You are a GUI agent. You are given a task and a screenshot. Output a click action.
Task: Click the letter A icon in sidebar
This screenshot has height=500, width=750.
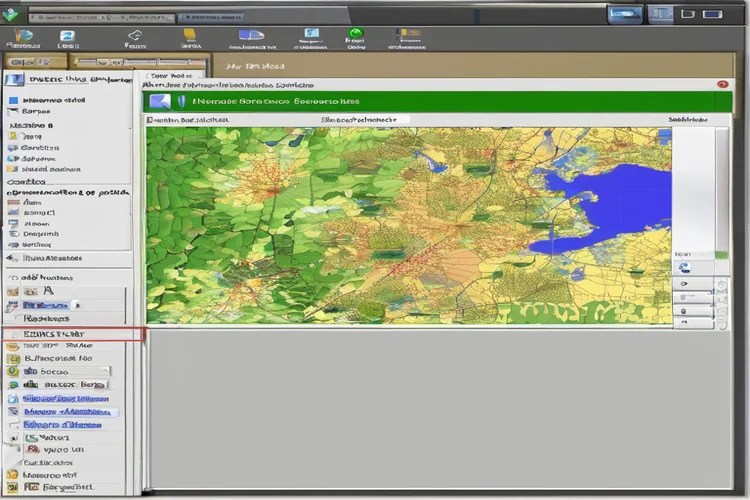48,290
